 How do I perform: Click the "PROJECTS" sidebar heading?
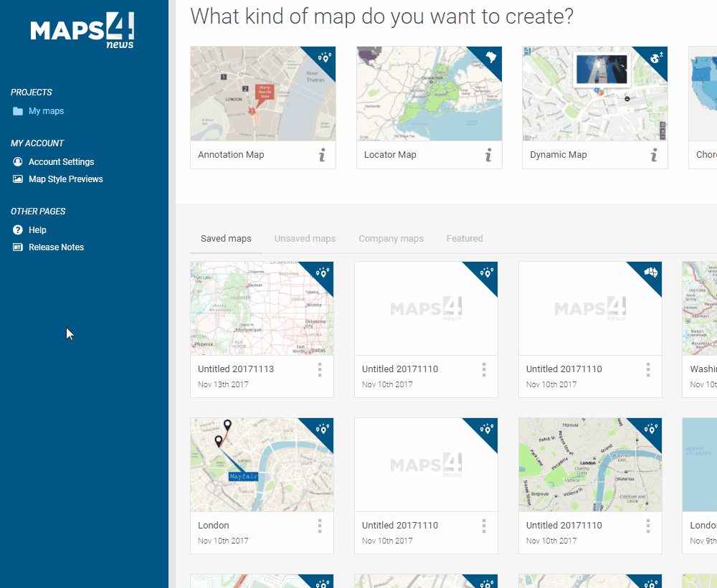(32, 93)
